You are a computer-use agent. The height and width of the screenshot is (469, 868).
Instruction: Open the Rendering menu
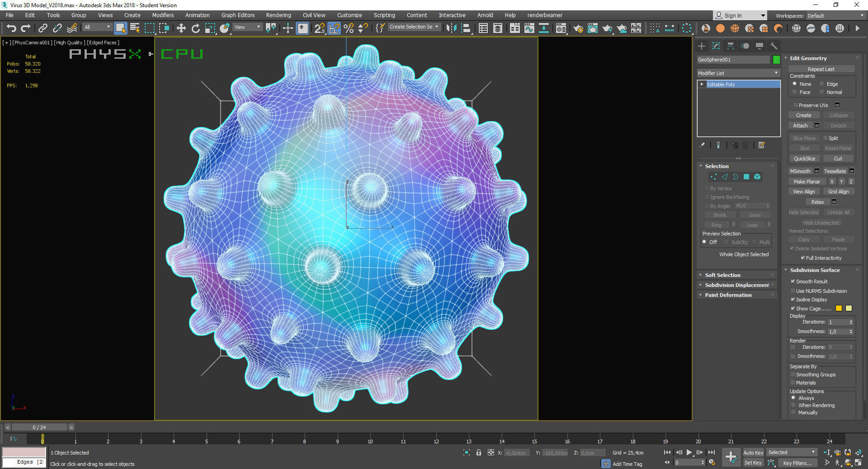(278, 15)
